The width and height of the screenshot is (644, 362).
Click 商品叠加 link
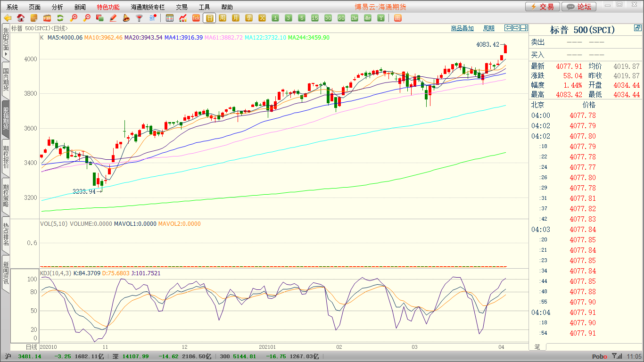pos(462,28)
